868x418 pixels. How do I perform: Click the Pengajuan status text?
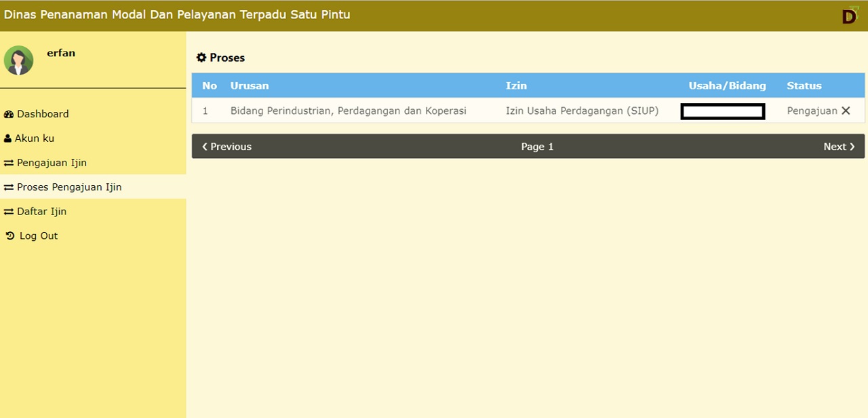click(812, 111)
